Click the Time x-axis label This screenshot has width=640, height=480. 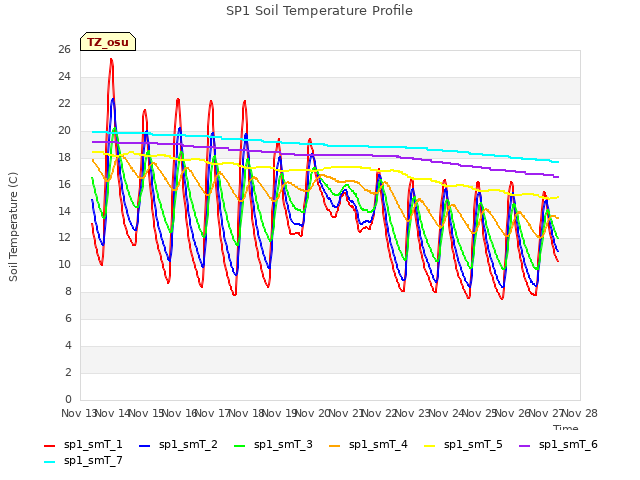pyautogui.click(x=566, y=427)
